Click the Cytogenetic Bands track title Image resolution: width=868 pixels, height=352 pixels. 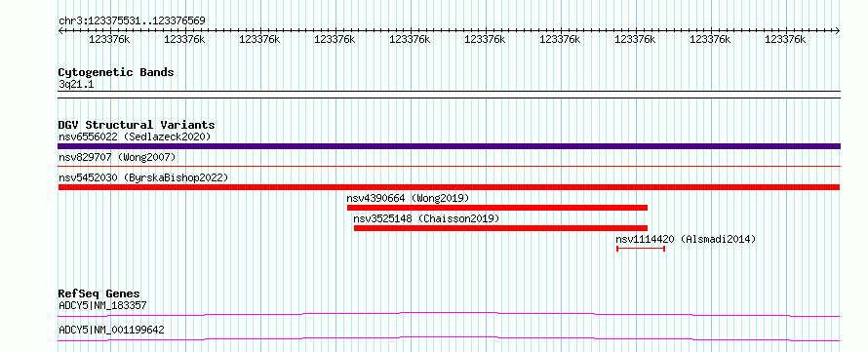click(116, 72)
